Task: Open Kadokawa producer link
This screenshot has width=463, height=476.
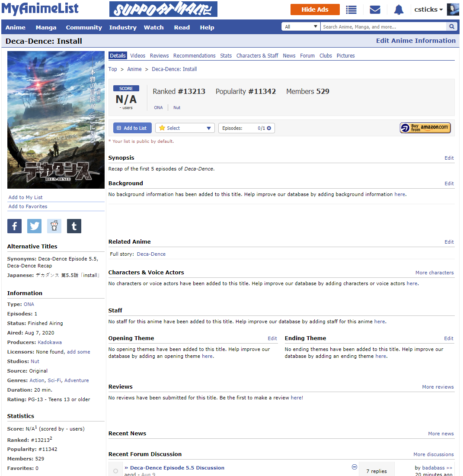Action: click(50, 342)
